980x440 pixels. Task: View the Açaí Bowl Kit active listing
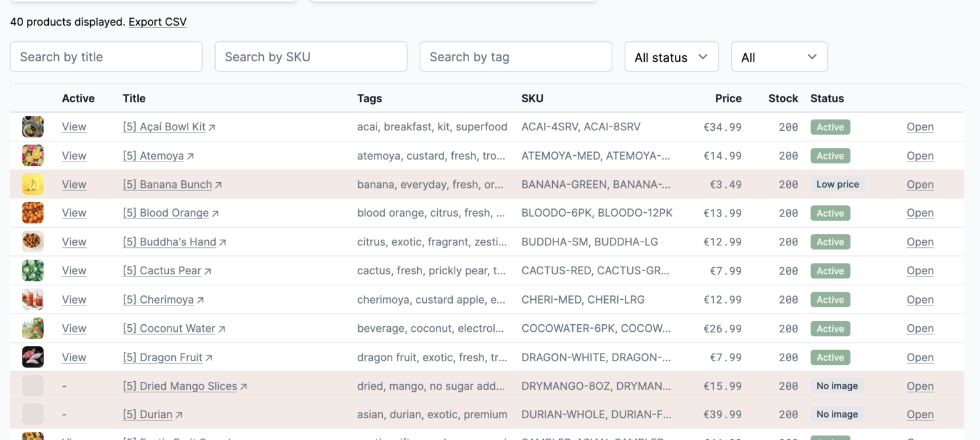point(74,127)
